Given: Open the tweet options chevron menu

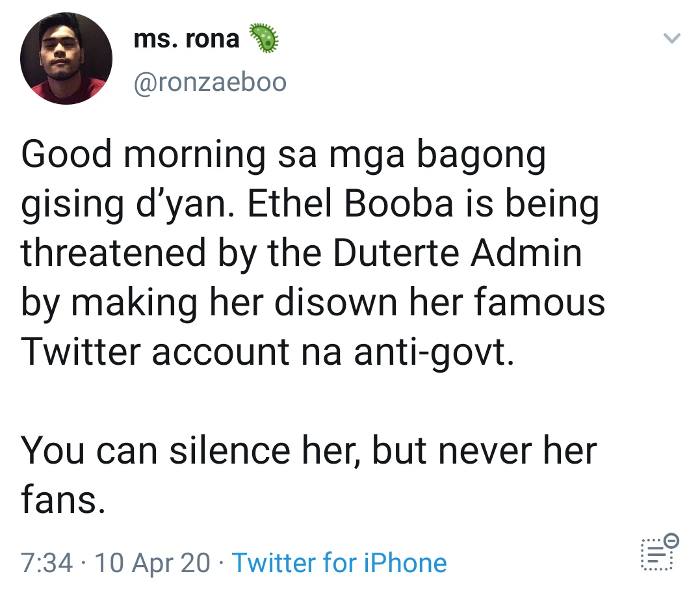Looking at the screenshot, I should pos(671,40).
